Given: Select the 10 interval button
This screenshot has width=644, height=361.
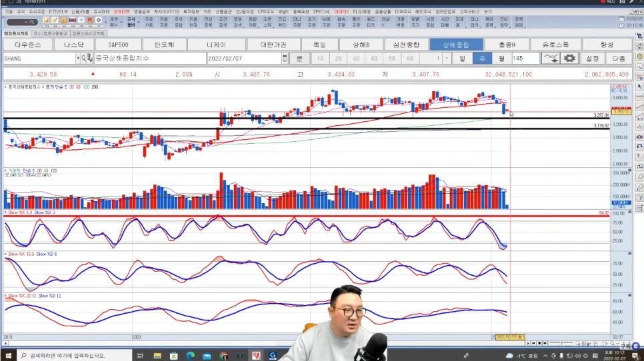Looking at the screenshot, I should coord(321,59).
